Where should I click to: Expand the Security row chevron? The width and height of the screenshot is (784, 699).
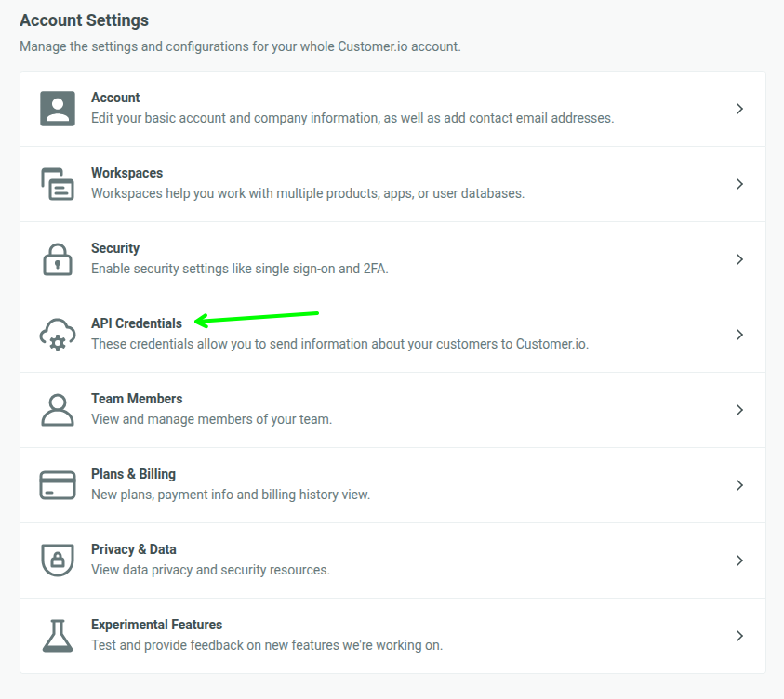739,259
